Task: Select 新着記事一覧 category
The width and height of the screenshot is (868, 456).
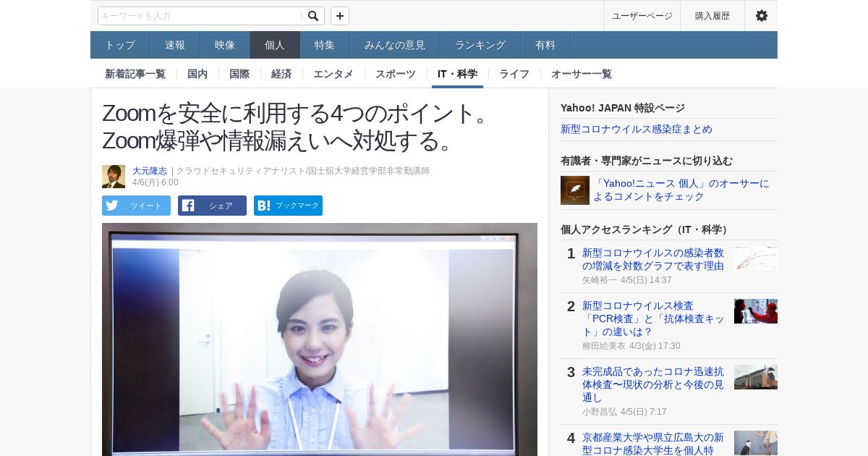Action: tap(135, 74)
